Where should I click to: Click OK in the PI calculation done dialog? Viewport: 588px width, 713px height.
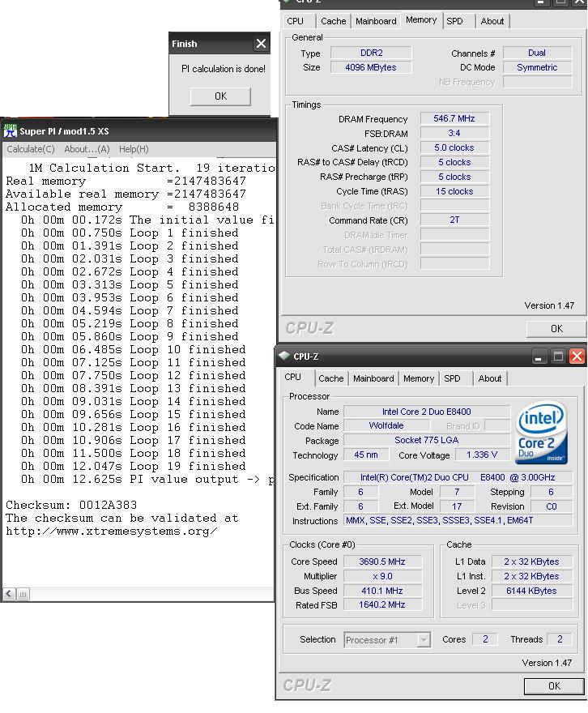220,96
